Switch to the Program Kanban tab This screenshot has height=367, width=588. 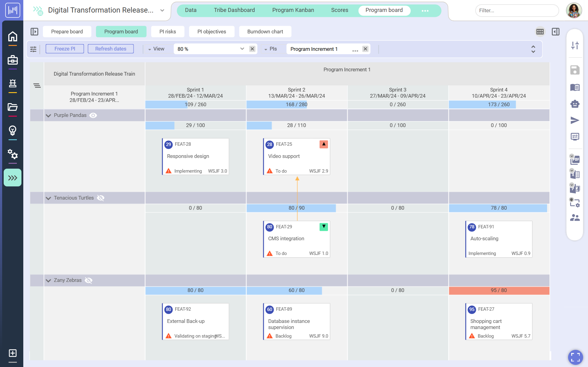[x=293, y=10]
